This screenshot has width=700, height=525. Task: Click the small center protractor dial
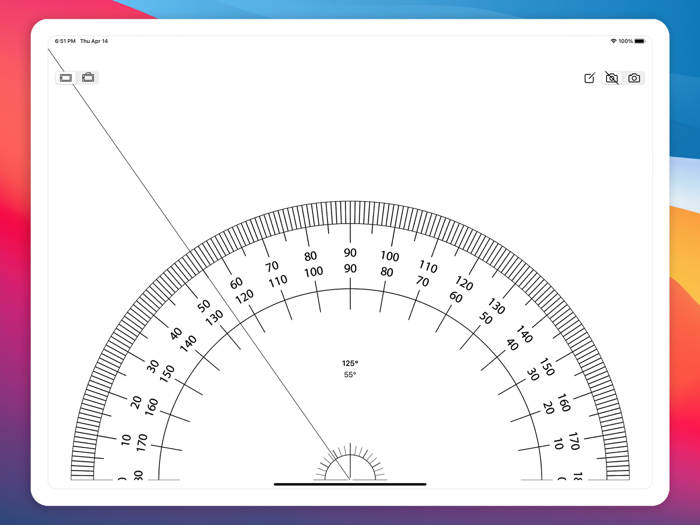pos(350,462)
